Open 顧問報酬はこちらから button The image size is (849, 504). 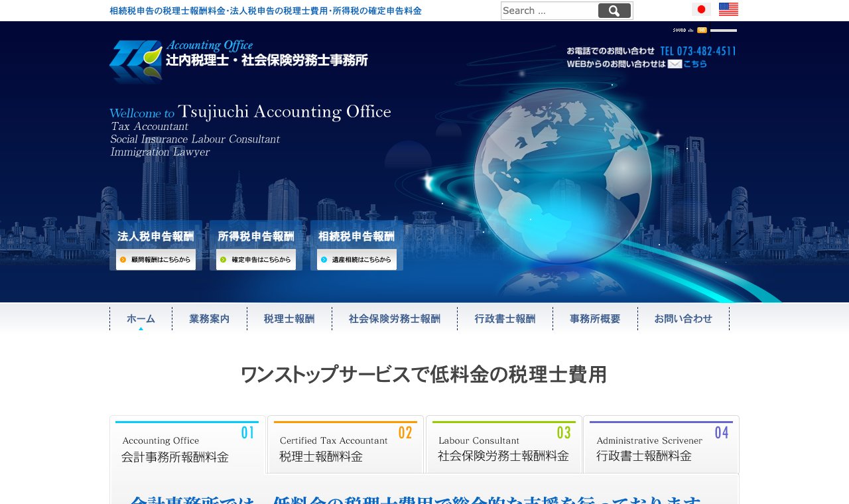click(x=156, y=259)
